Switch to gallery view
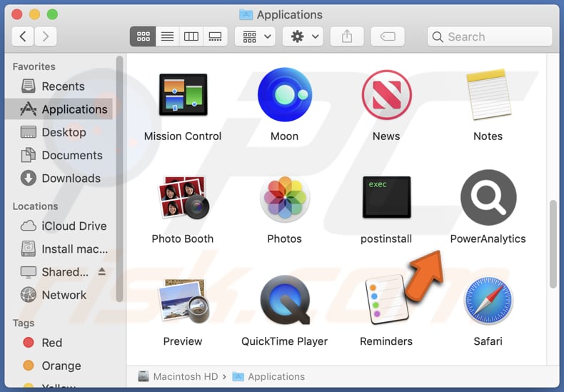The height and width of the screenshot is (392, 564). (215, 36)
